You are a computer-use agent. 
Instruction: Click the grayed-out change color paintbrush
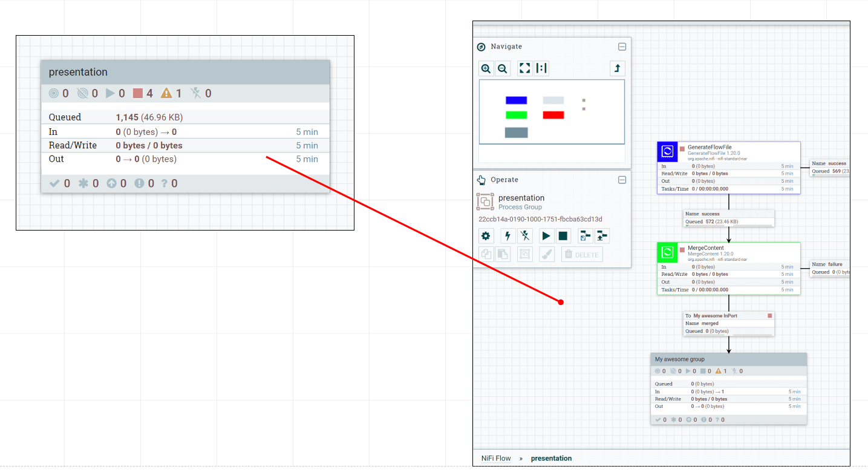(x=547, y=254)
